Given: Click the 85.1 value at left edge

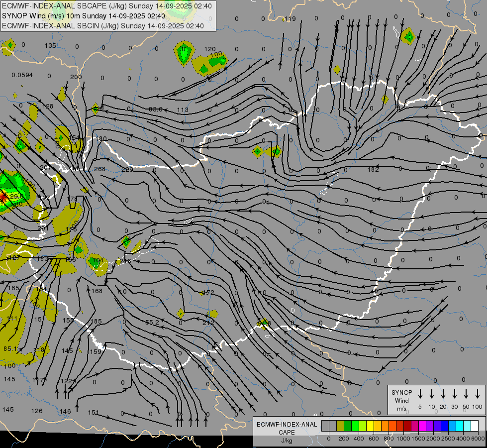Looking at the screenshot, I should [10, 349].
